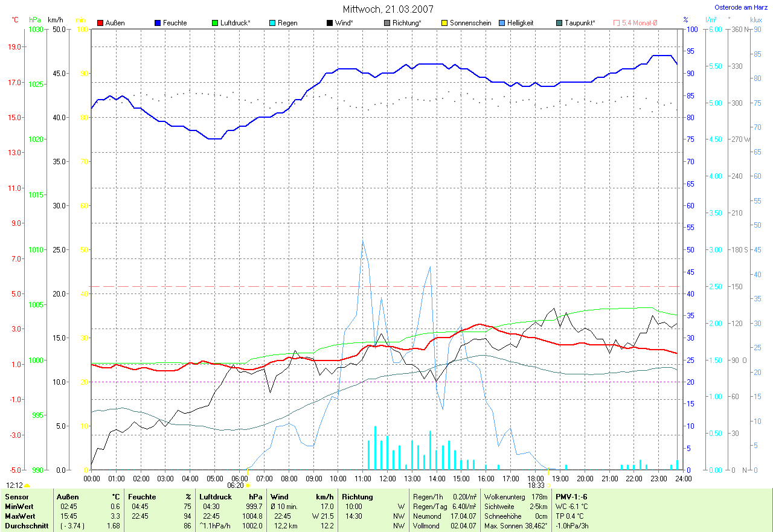Click the blue Feuchte legend square
Viewport: 773px width, 532px height.
click(x=158, y=23)
